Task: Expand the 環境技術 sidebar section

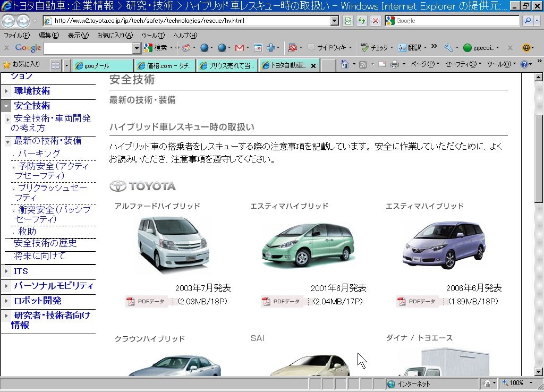Action: pyautogui.click(x=6, y=91)
